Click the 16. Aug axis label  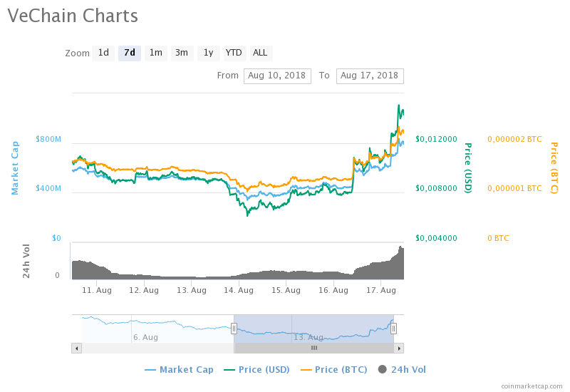(x=333, y=290)
